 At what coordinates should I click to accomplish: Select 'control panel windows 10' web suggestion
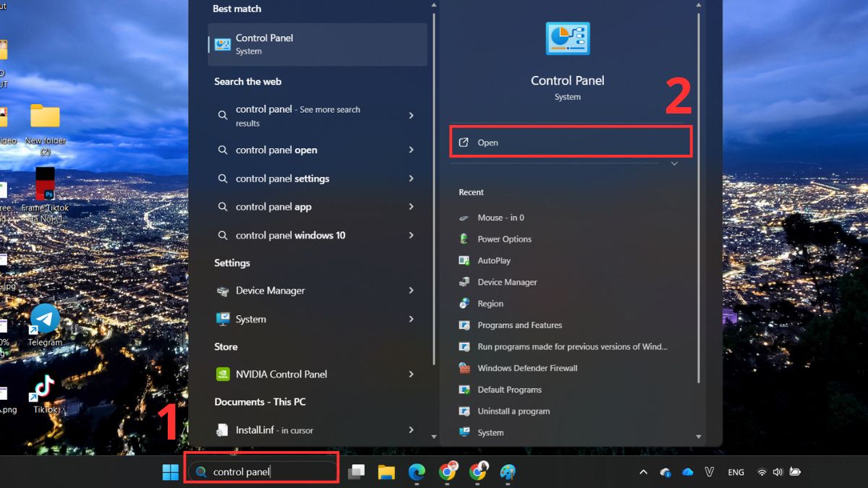coord(291,235)
